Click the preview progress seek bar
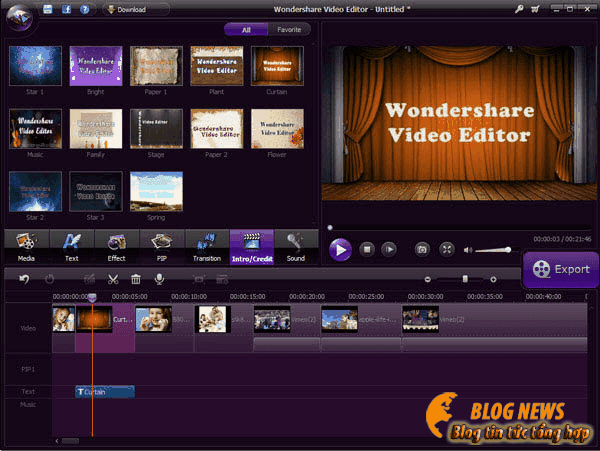 coord(459,228)
